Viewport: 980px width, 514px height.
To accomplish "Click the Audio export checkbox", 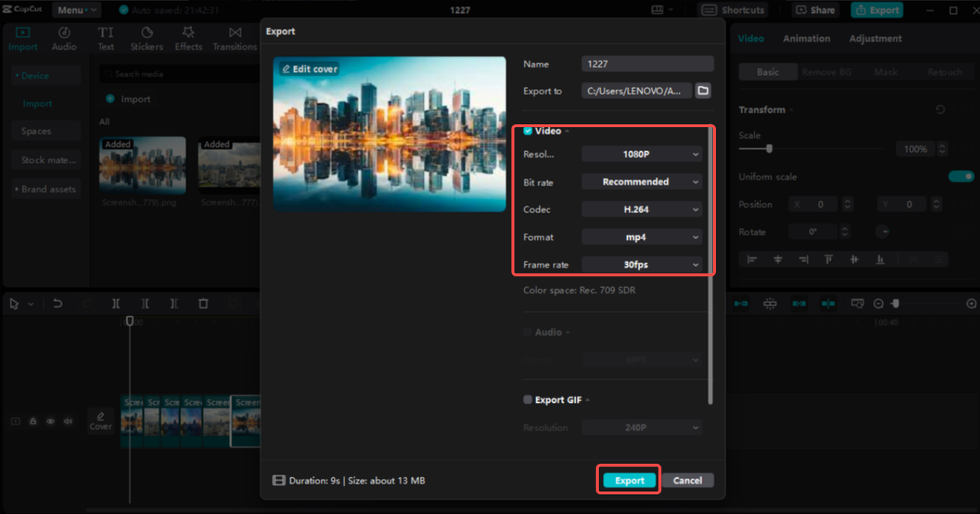I will pos(528,332).
